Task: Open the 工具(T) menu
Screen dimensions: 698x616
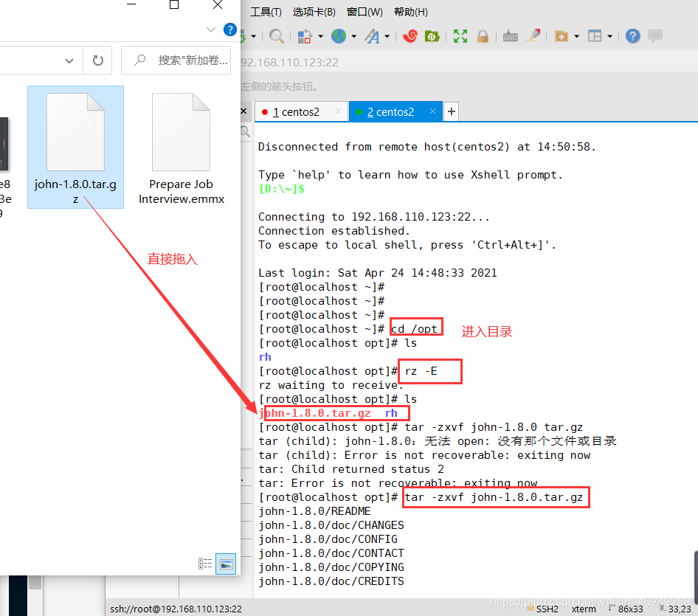Action: [266, 12]
